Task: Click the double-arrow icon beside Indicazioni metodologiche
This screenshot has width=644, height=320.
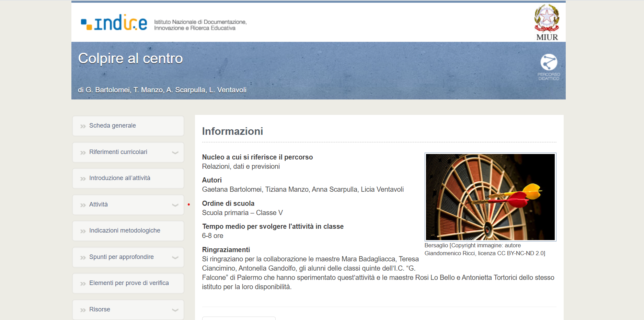Action: [83, 231]
